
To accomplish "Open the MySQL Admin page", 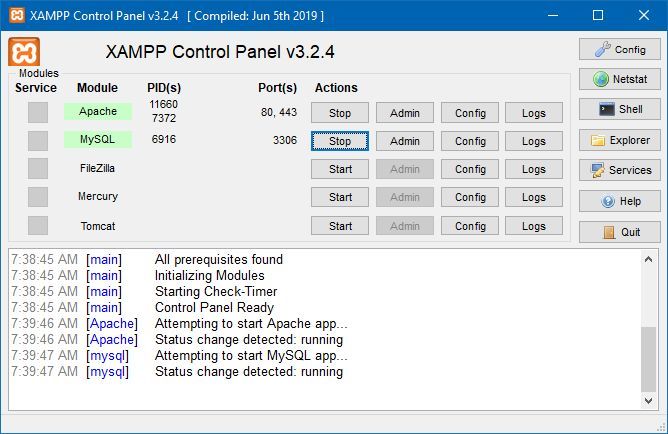I will click(405, 141).
